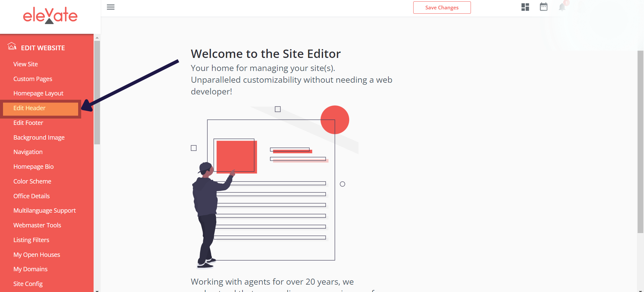Viewport: 644px width, 292px height.
Task: Open Homepage Layout menu item
Action: pyautogui.click(x=38, y=93)
